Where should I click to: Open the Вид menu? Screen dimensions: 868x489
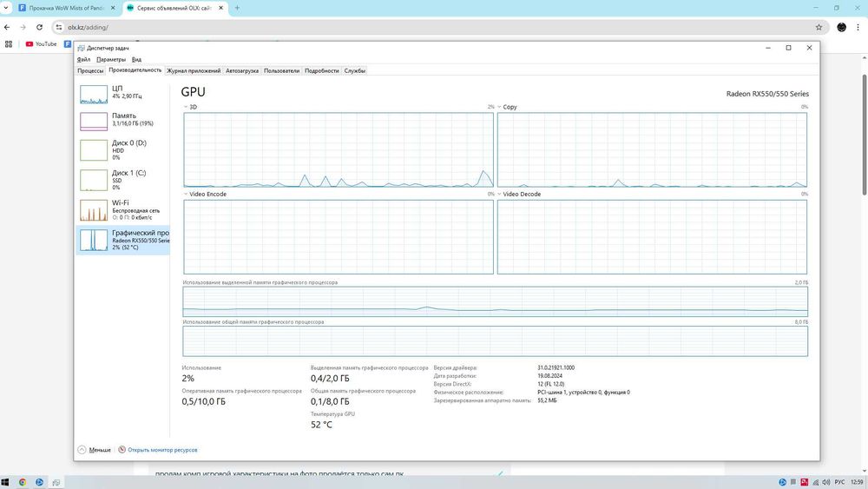[x=136, y=59]
